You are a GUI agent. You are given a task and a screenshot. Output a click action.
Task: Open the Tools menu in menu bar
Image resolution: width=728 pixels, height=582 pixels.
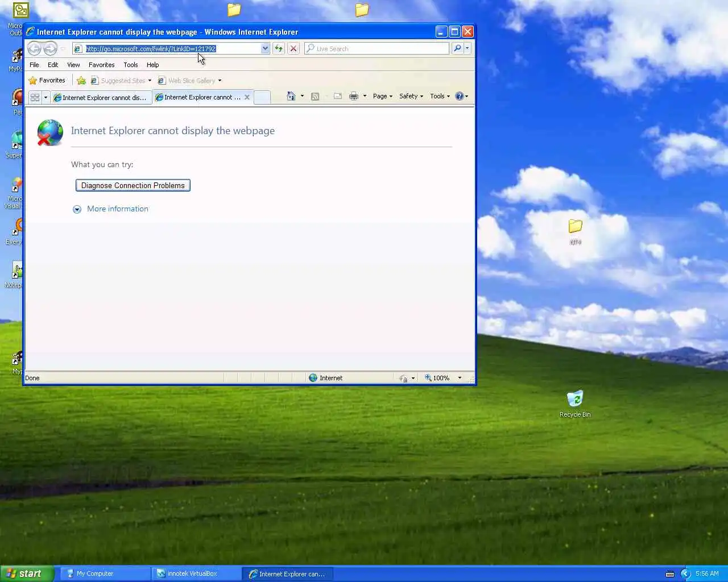[x=131, y=65]
